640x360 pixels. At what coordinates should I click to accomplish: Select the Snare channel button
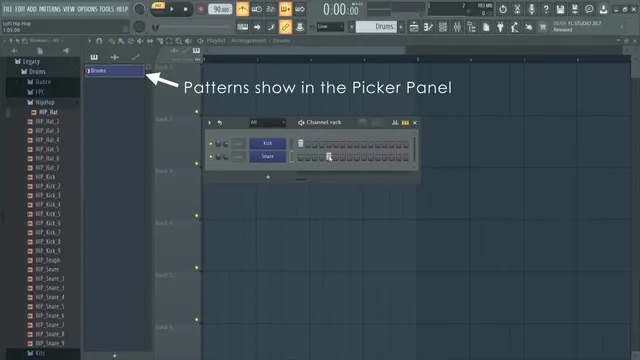267,156
